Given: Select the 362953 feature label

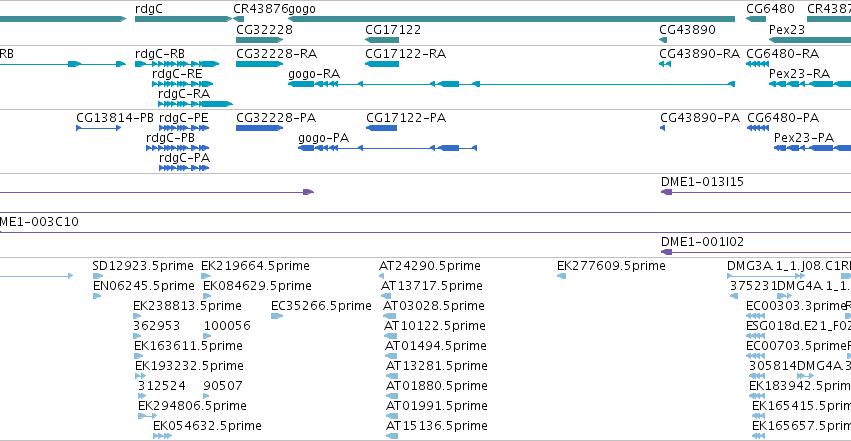Looking at the screenshot, I should [x=156, y=326].
